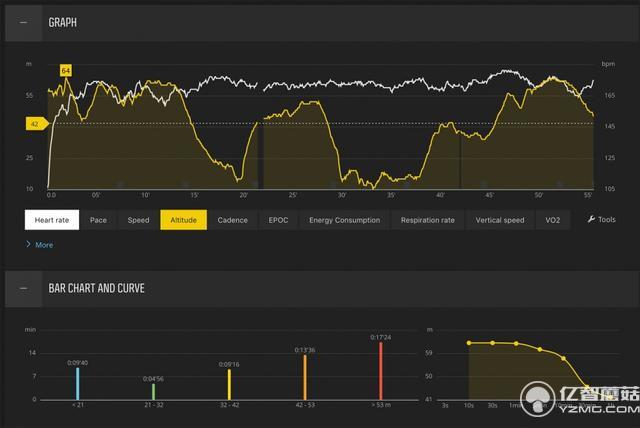The height and width of the screenshot is (428, 640).
Task: Click the yellow 42 altitude axis marker
Action: [x=35, y=124]
